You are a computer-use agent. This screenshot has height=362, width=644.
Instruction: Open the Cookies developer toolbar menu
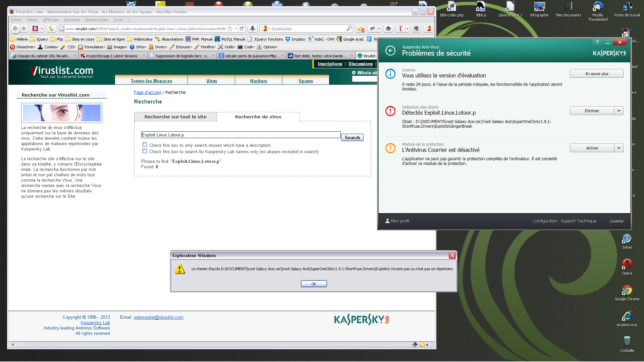click(x=48, y=47)
